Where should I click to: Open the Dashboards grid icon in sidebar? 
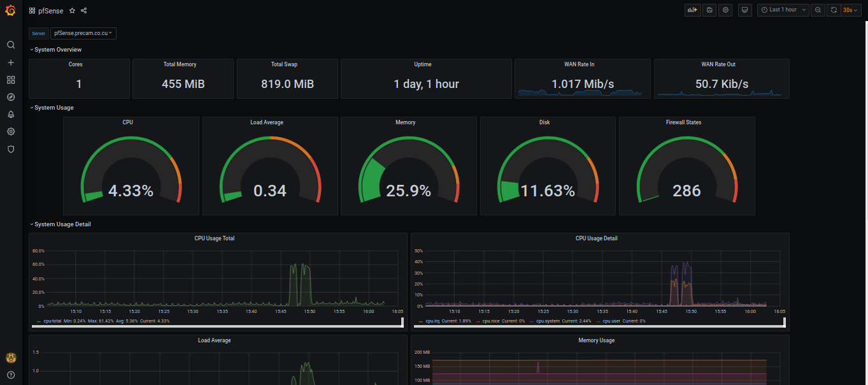[11, 80]
